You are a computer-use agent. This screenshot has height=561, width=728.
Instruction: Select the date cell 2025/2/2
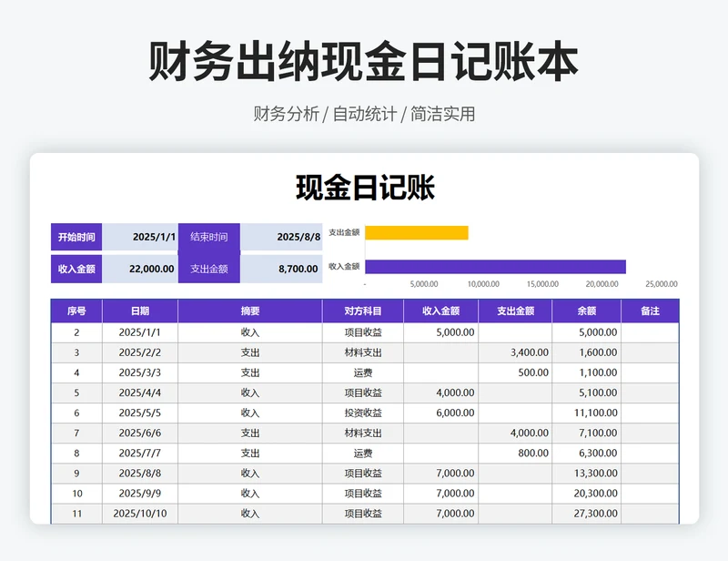click(140, 352)
